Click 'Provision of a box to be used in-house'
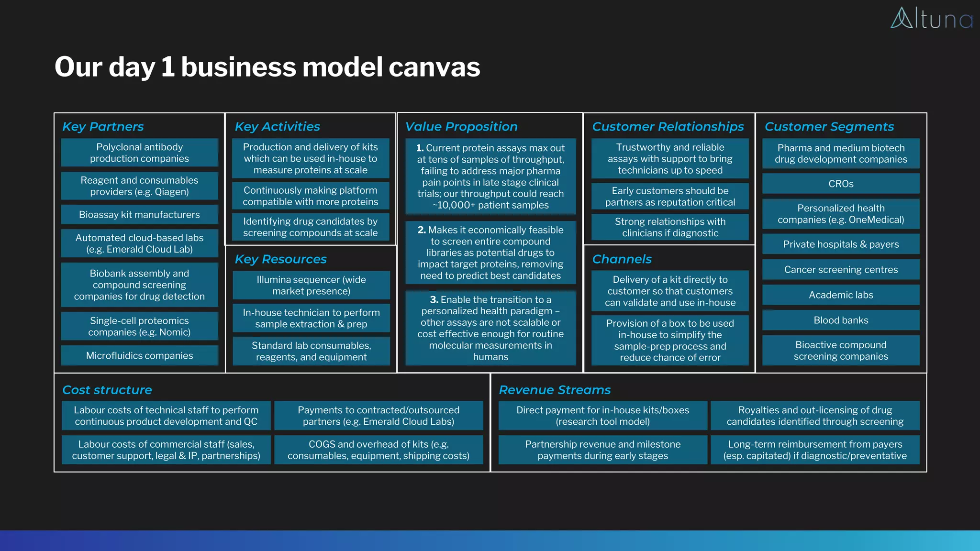Viewport: 980px width, 551px height. [670, 340]
